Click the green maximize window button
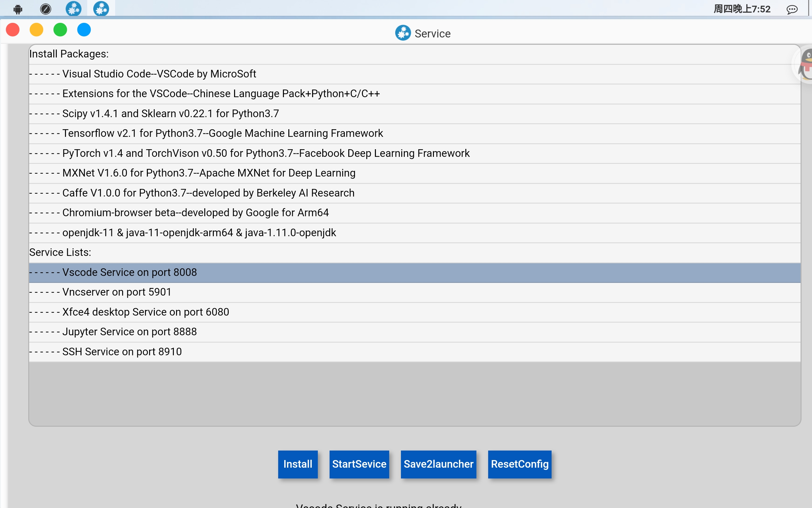 coord(60,30)
